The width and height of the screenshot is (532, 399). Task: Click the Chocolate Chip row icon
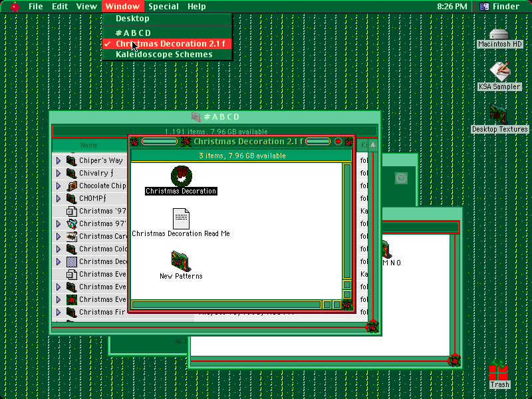[72, 186]
